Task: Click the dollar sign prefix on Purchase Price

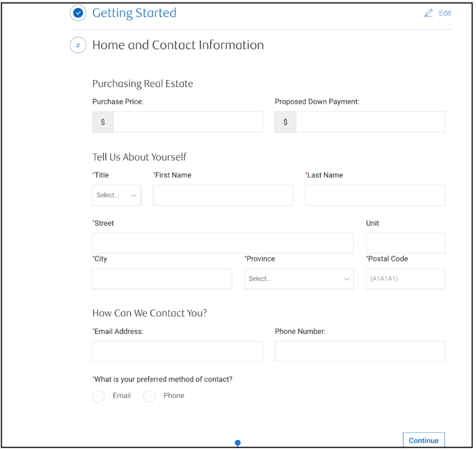Action: (102, 122)
